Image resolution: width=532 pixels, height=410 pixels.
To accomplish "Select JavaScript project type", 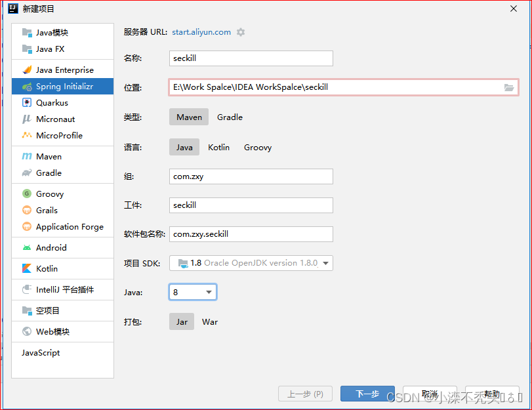I will click(x=63, y=353).
